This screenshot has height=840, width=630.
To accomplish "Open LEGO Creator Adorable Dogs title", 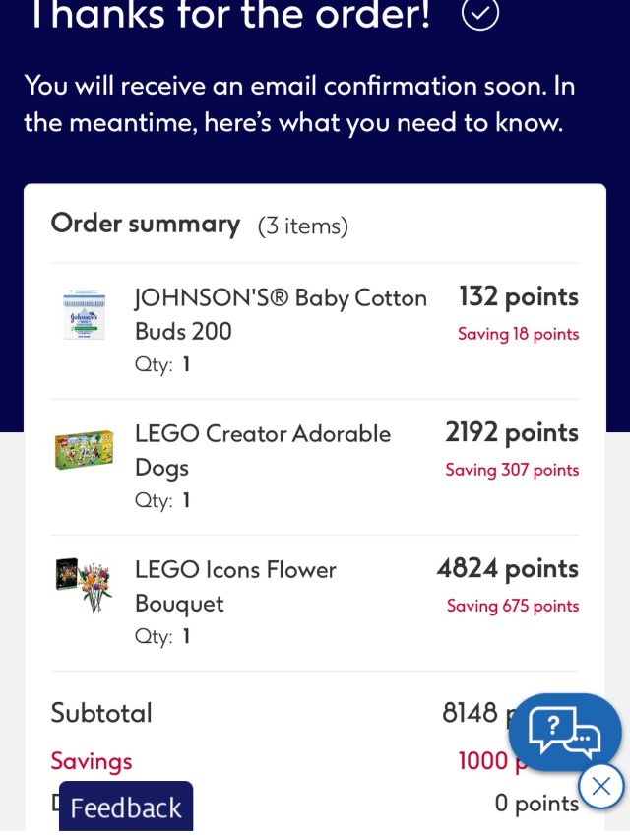I will [x=263, y=450].
